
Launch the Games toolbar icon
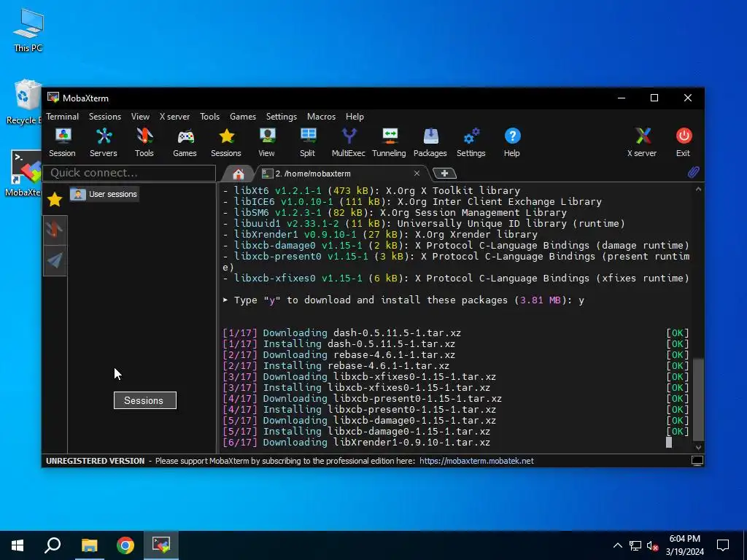point(185,142)
